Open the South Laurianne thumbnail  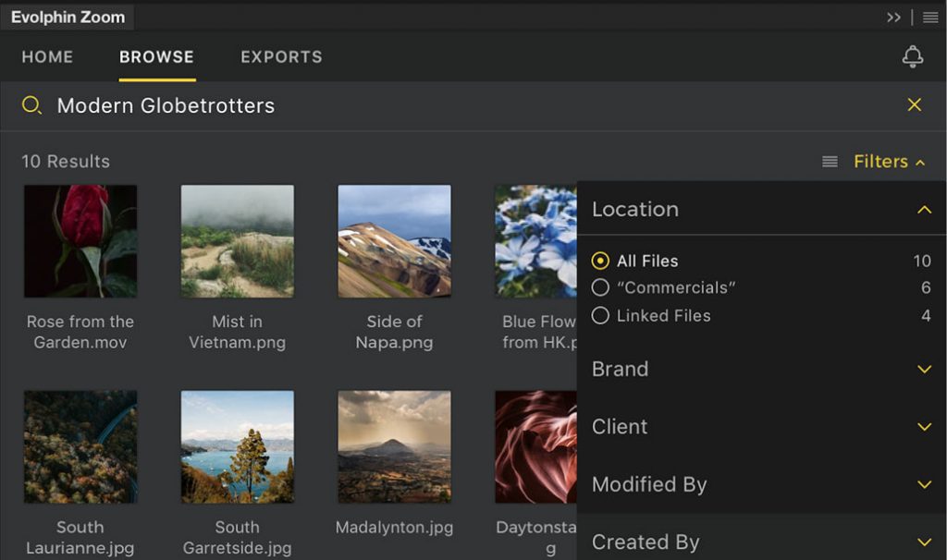click(80, 447)
